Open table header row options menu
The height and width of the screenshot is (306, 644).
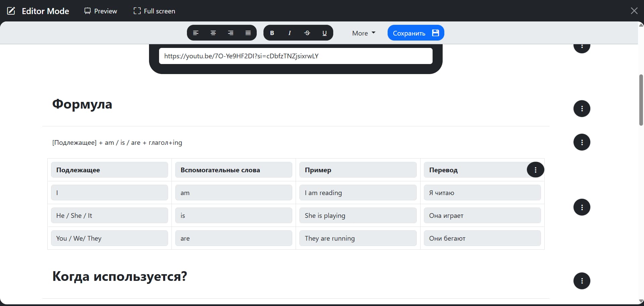coord(535,170)
